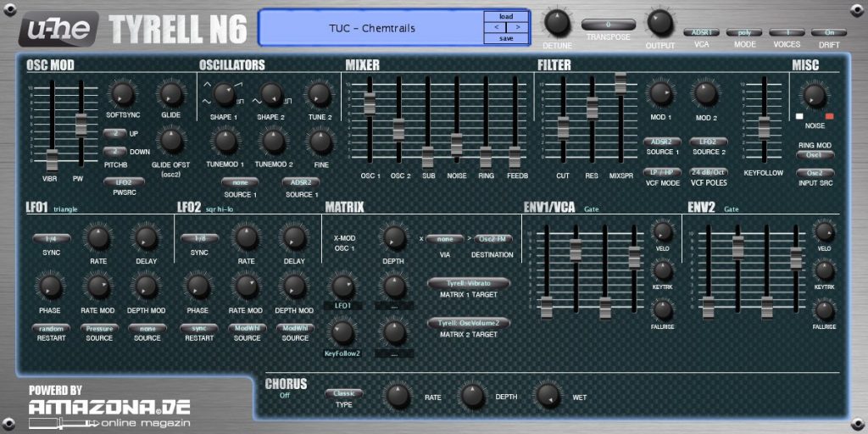The width and height of the screenshot is (868, 434).
Task: Click the ENV1 VELO knob
Action: point(663,231)
